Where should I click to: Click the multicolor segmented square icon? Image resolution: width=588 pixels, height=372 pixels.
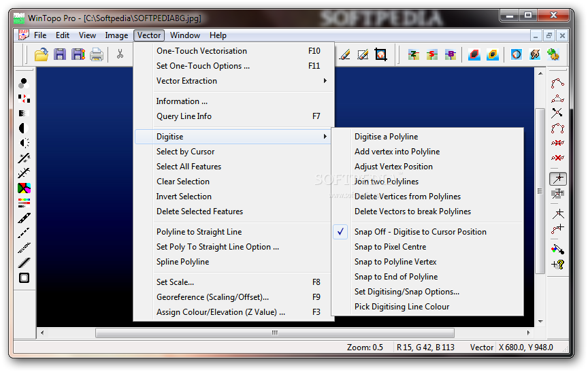coord(24,188)
